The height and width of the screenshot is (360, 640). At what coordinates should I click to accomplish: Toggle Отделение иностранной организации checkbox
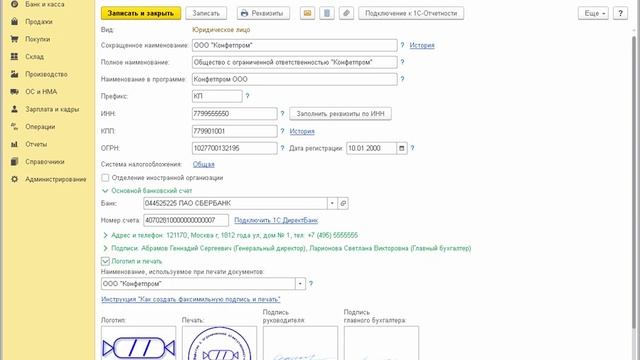[105, 178]
